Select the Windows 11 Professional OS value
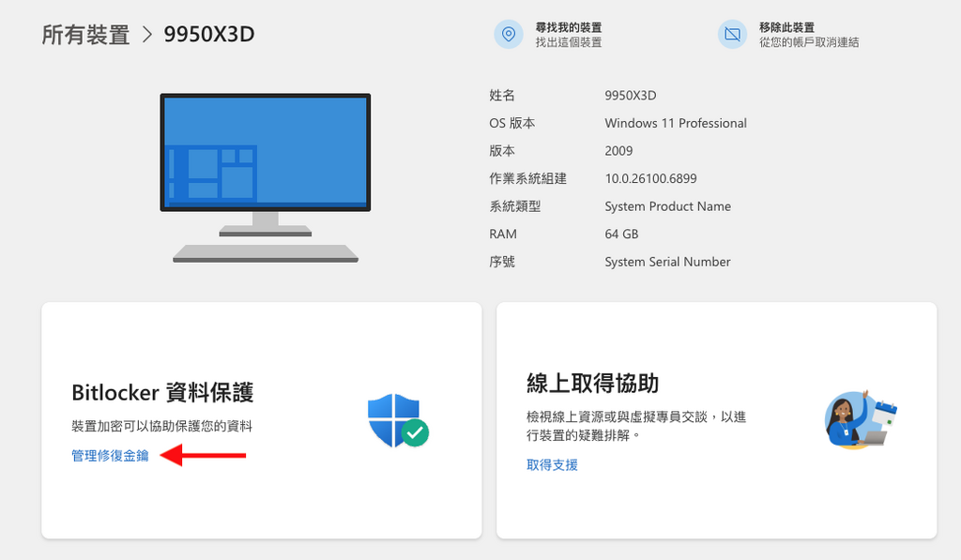961x560 pixels. (x=676, y=123)
